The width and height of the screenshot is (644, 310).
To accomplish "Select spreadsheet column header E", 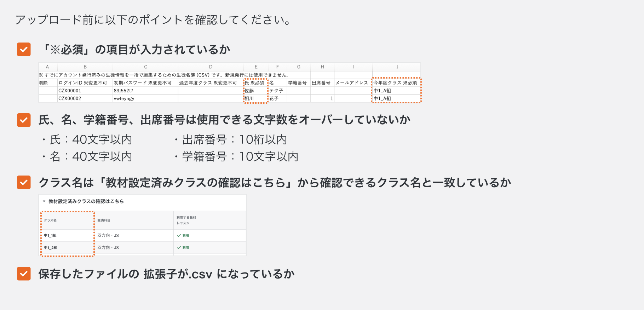I will pos(256,67).
